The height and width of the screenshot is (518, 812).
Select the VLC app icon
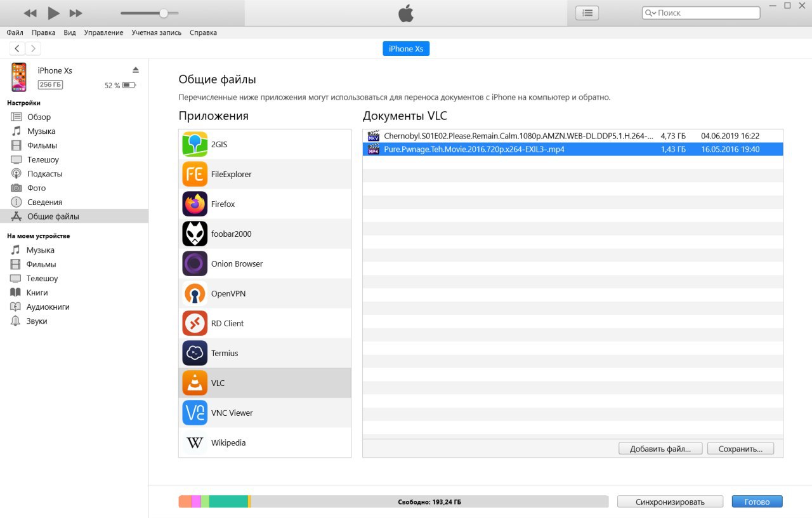[195, 383]
